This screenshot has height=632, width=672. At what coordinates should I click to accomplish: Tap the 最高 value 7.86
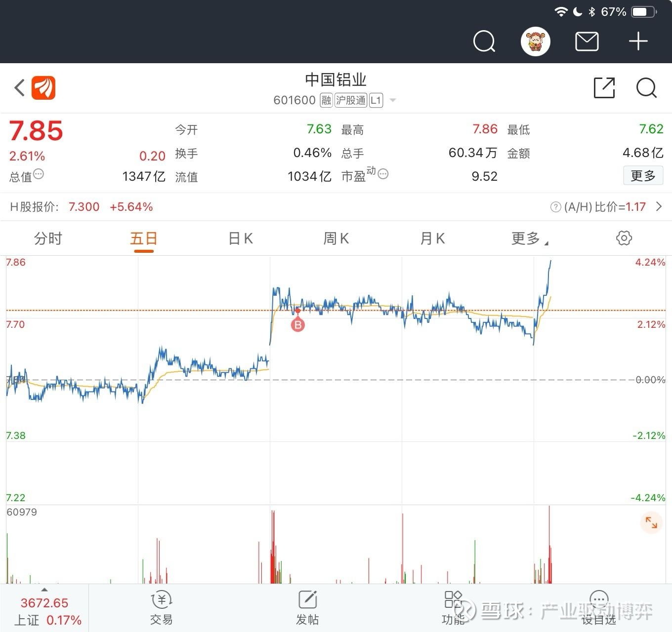pyautogui.click(x=485, y=129)
